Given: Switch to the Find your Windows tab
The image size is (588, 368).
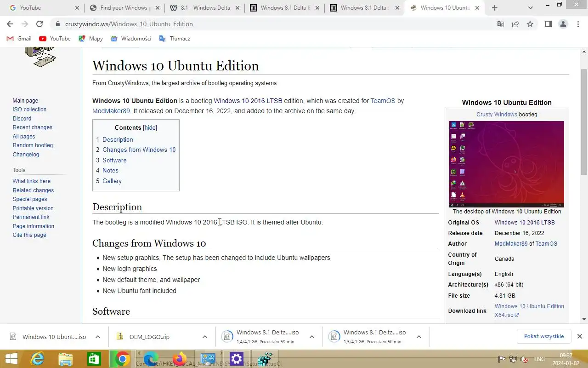Looking at the screenshot, I should 124,8.
